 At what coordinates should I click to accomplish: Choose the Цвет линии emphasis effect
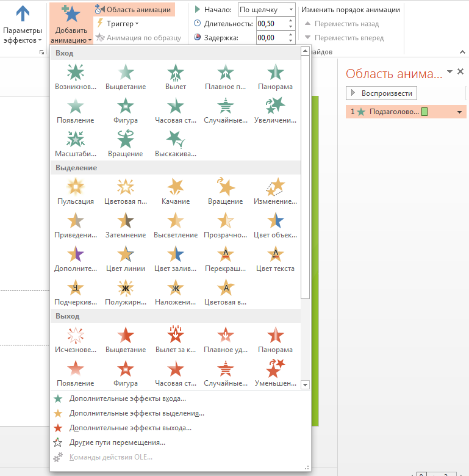(126, 259)
